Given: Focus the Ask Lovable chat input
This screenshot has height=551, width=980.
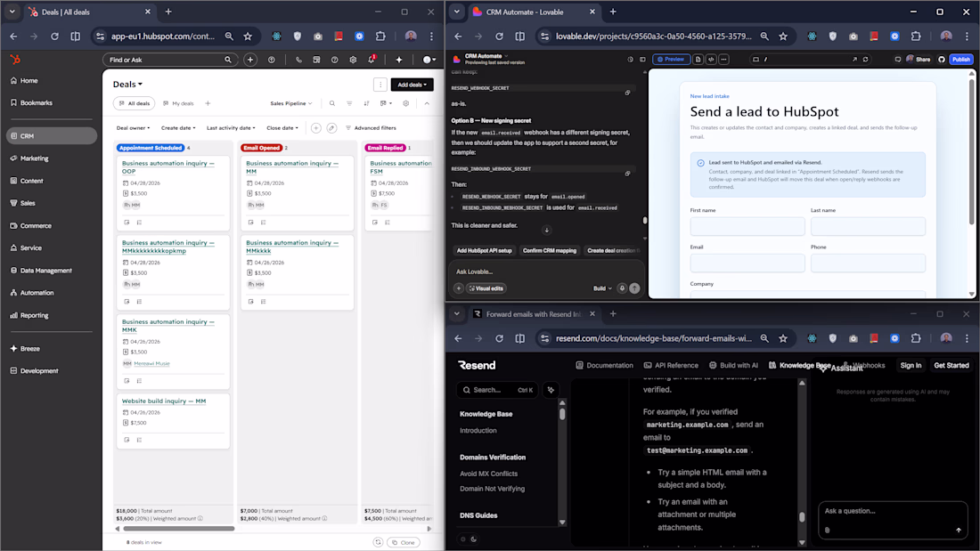Looking at the screenshot, I should (545, 271).
